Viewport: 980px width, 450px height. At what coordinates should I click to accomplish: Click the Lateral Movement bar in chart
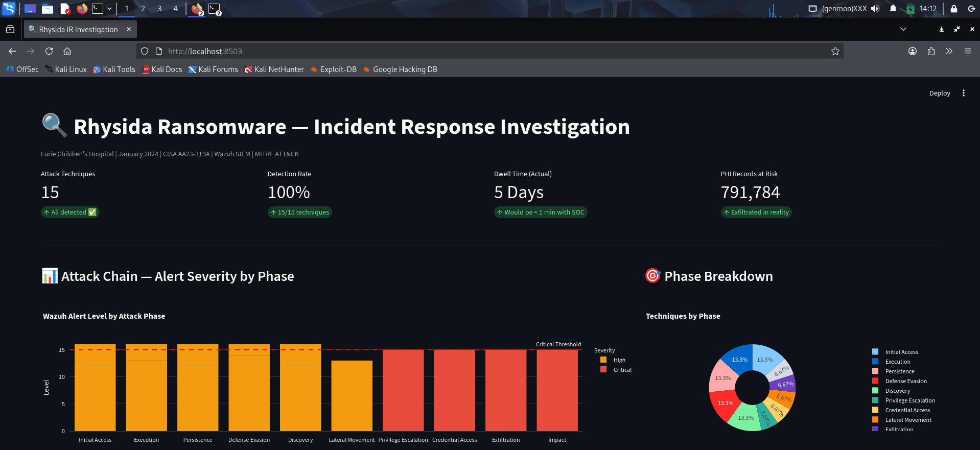pos(352,396)
